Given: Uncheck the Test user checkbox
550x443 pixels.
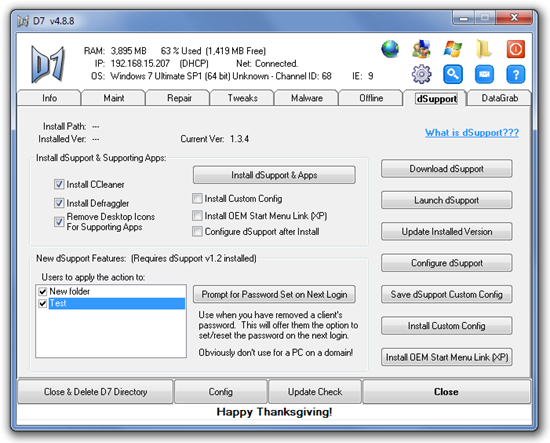Looking at the screenshot, I should click(43, 303).
